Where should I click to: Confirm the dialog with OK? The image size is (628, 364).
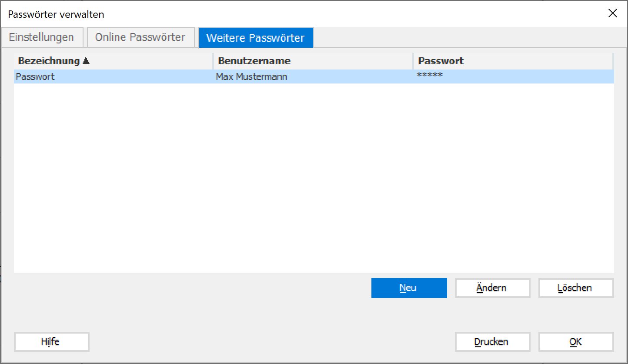[575, 342]
